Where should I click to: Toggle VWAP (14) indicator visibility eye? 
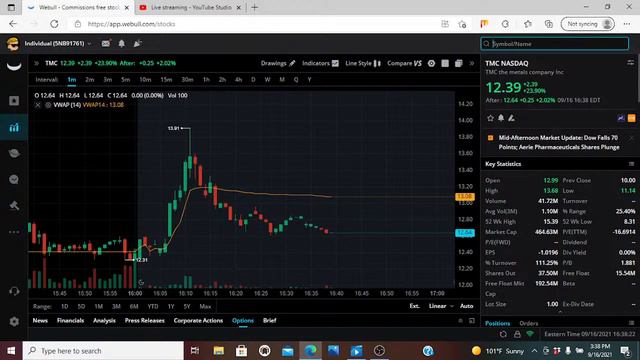point(48,105)
